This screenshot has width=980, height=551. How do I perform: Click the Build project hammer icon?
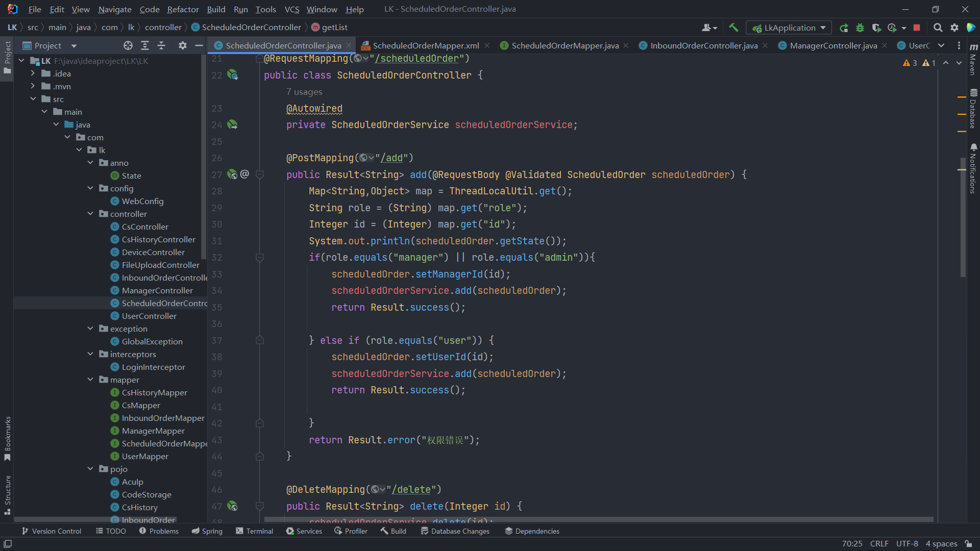733,28
